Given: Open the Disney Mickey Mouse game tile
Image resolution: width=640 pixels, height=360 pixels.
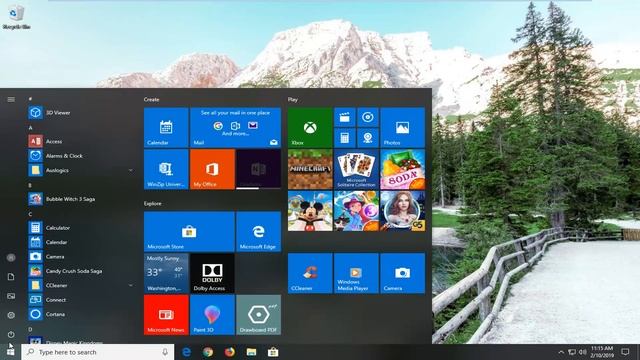Looking at the screenshot, I should coord(310,211).
